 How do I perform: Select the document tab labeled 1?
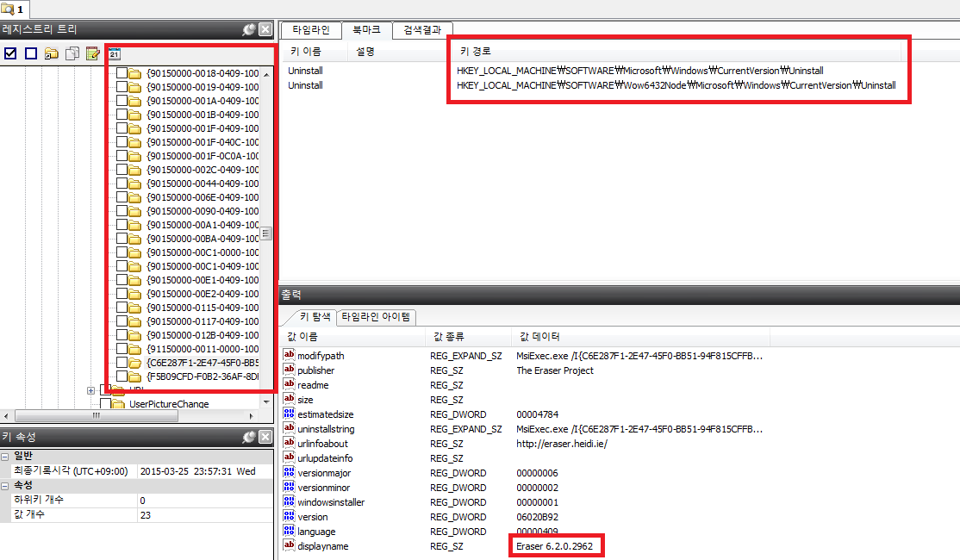14,9
